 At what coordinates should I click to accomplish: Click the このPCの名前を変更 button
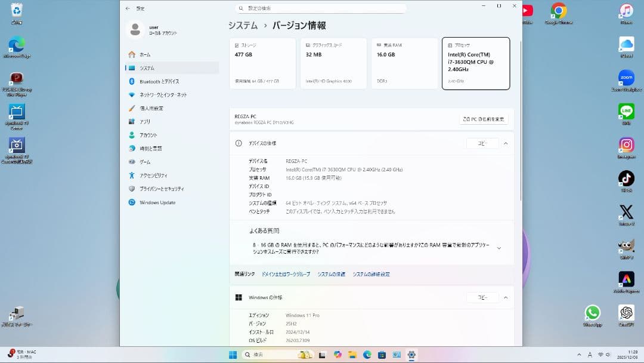click(484, 119)
